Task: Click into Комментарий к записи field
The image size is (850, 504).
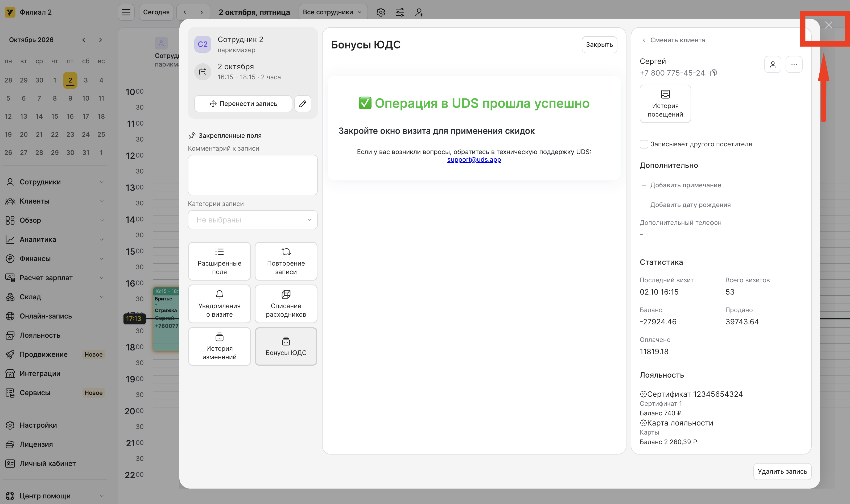Action: (253, 175)
